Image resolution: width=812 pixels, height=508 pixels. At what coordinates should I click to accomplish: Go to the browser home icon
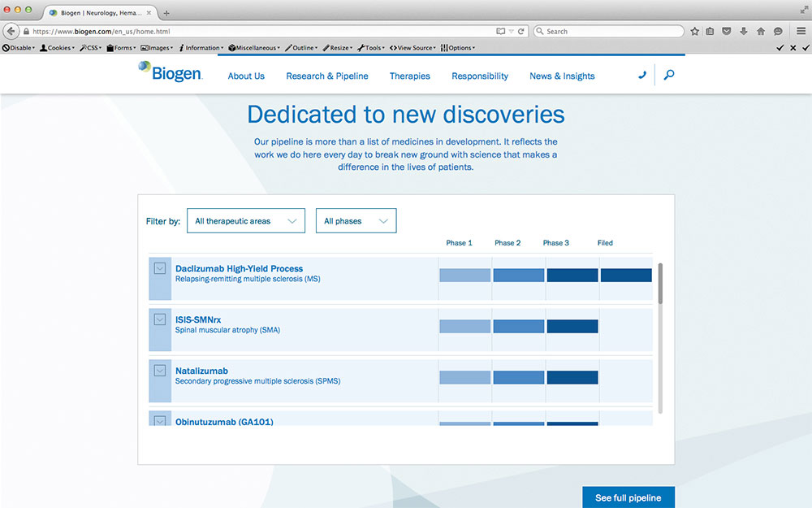761,31
